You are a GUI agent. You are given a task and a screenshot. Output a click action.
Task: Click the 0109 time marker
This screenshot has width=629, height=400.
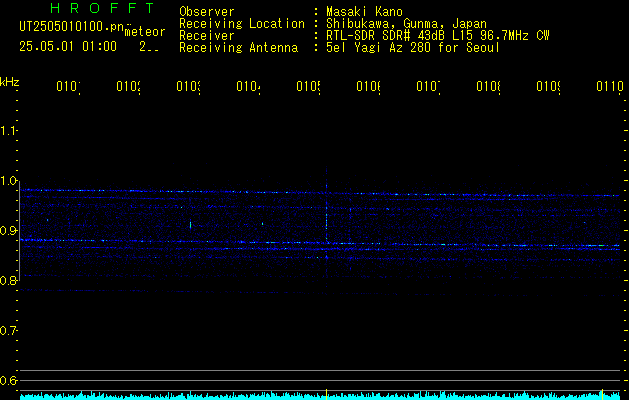coord(548,86)
